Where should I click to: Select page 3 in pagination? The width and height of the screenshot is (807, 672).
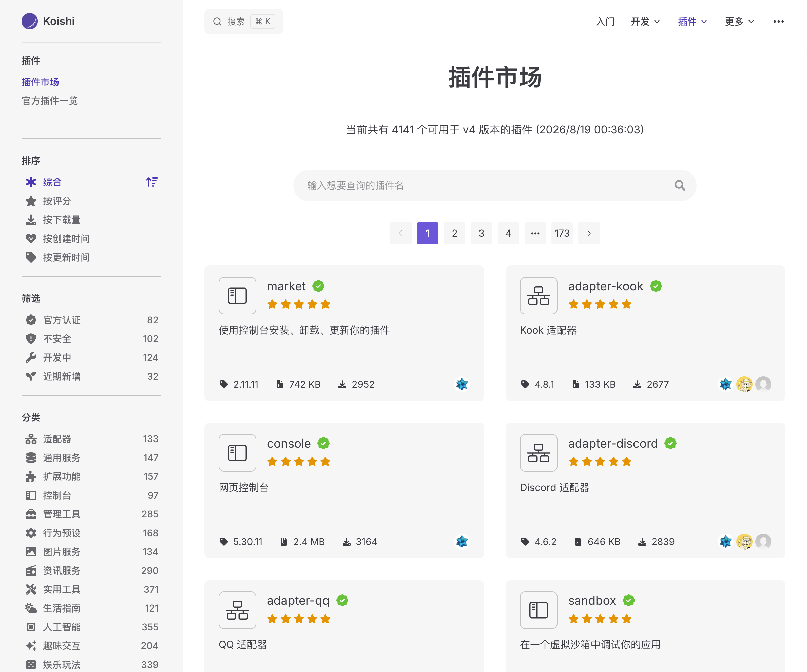[481, 233]
